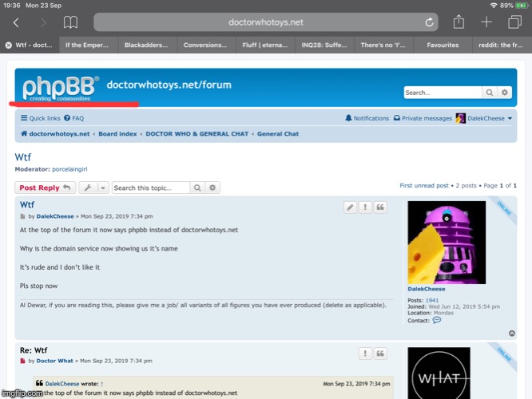
Task: Click the post icon beside first DalekCheese byline
Action: (x=22, y=216)
